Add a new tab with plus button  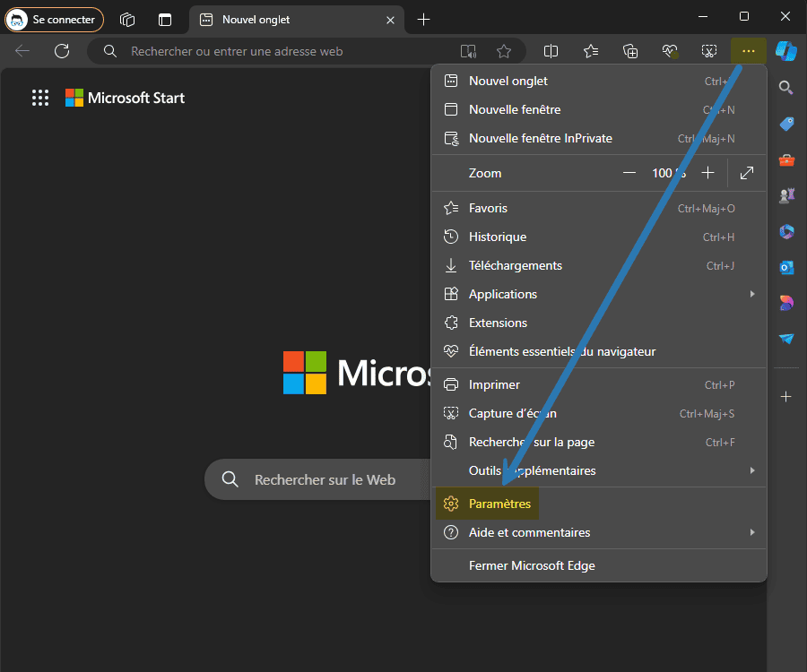[x=423, y=20]
